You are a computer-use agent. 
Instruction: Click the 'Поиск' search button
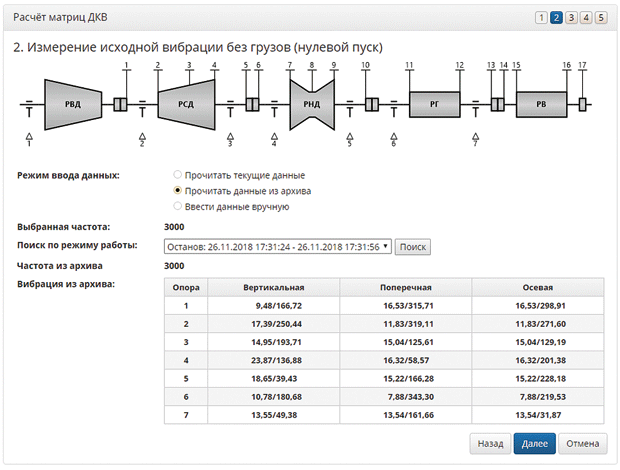pos(413,247)
